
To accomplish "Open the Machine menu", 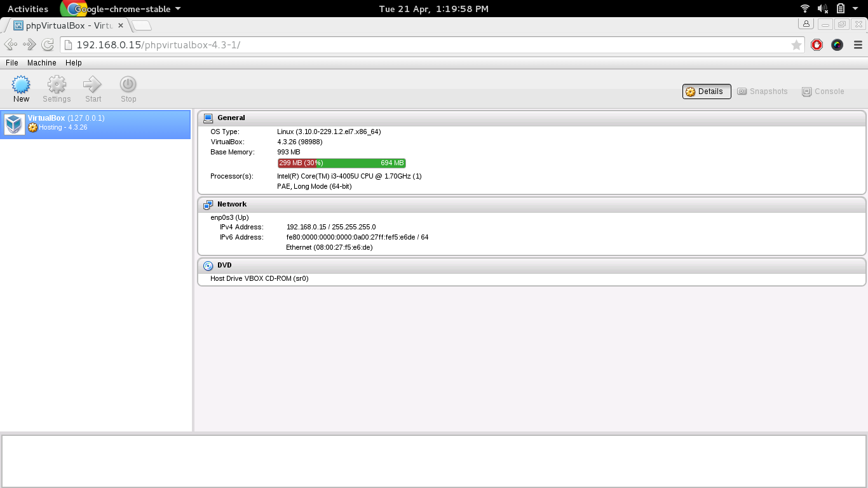I will pyautogui.click(x=41, y=63).
